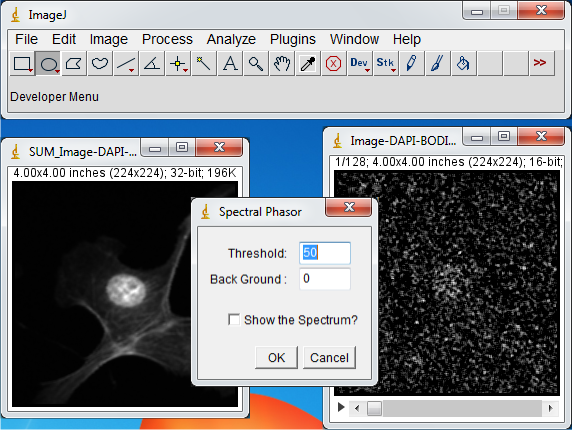Open the Plugins menu
The width and height of the screenshot is (572, 430).
pyautogui.click(x=293, y=39)
